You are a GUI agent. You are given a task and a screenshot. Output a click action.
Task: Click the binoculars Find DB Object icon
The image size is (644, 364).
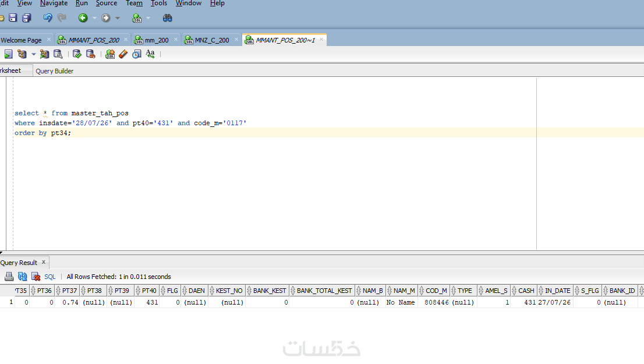pos(167,17)
